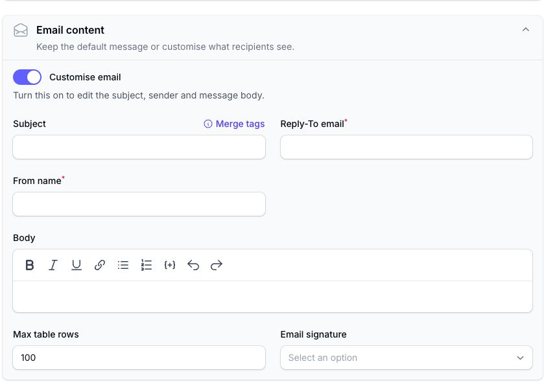The width and height of the screenshot is (555, 392).
Task: Toggle bold formatting in Body editor
Action: pos(30,265)
